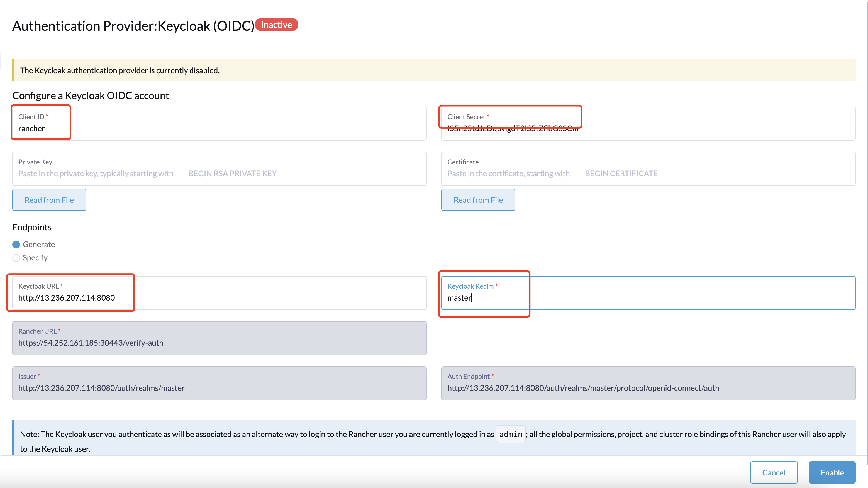Screen dimensions: 868x488
Task: Click the Cancel button
Action: click(x=774, y=472)
